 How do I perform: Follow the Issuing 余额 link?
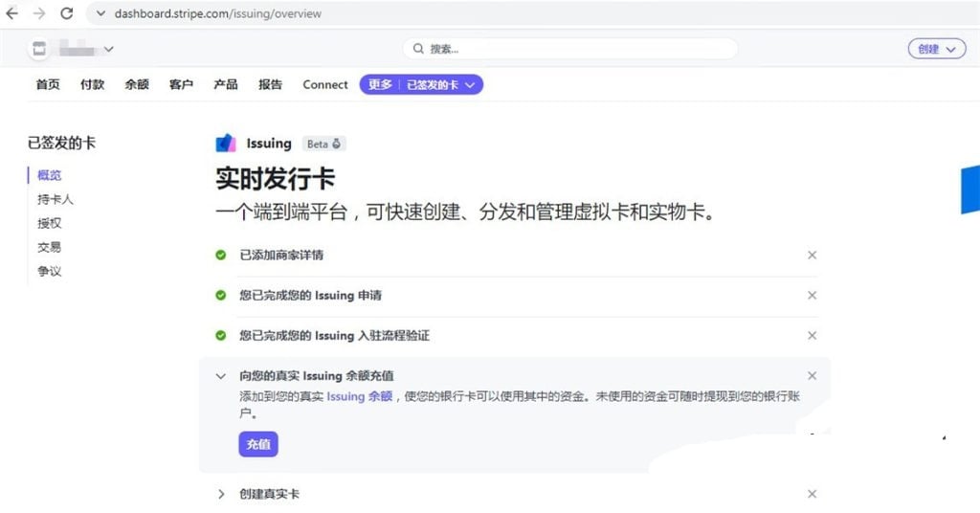click(x=360, y=396)
